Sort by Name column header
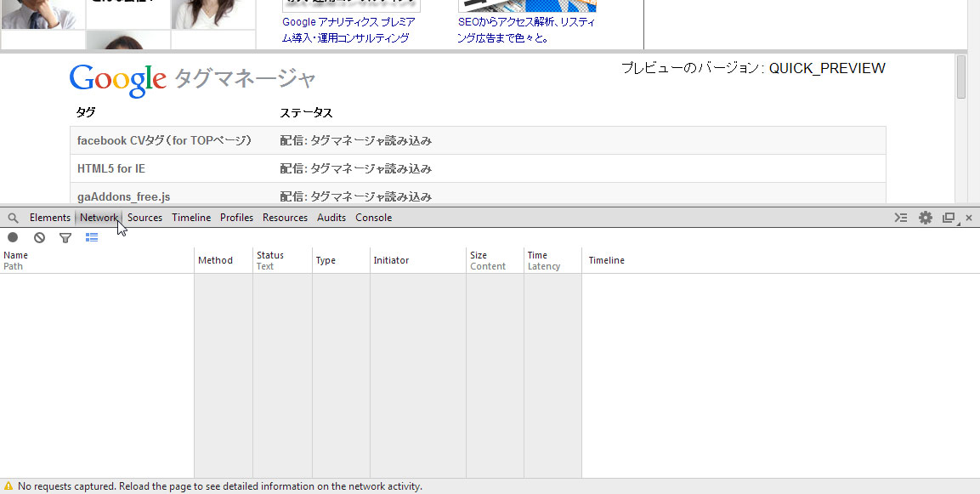This screenshot has width=980, height=494. click(x=97, y=260)
